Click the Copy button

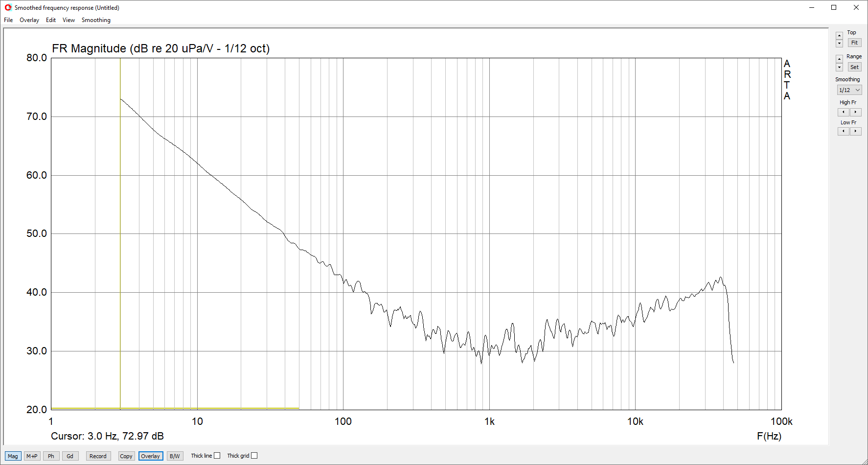126,456
